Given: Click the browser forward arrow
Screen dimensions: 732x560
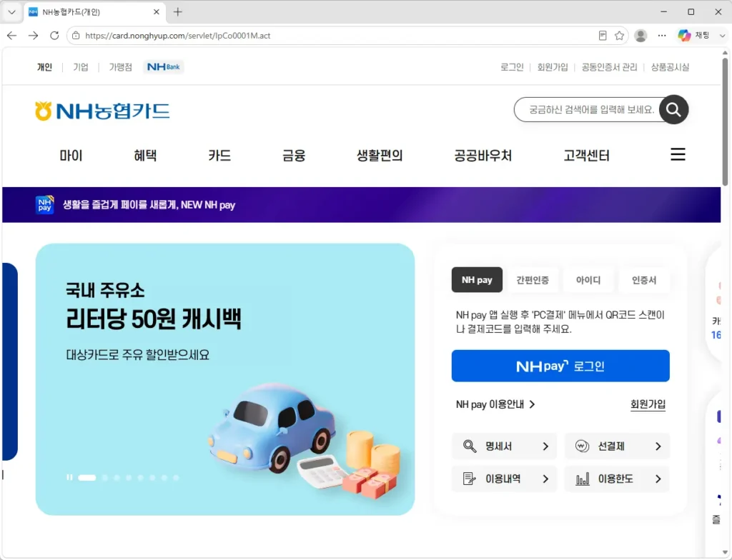Looking at the screenshot, I should click(33, 36).
